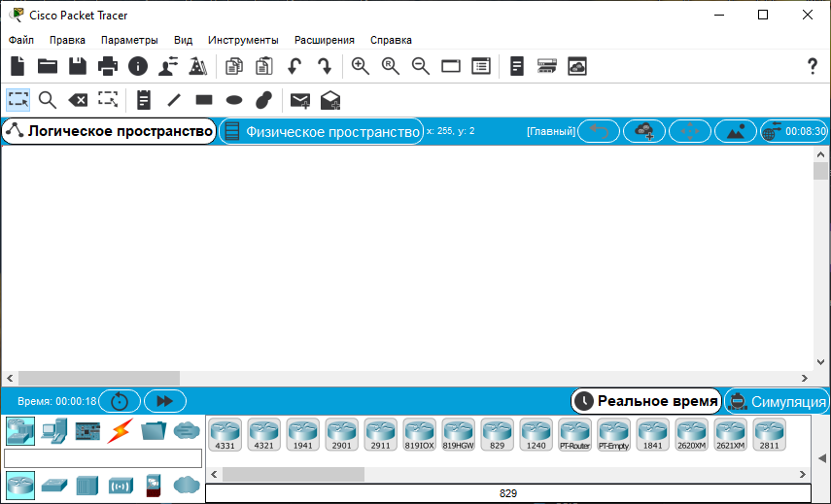The width and height of the screenshot is (831, 504).
Task: Switch to Логическое пространство tab
Action: point(109,131)
